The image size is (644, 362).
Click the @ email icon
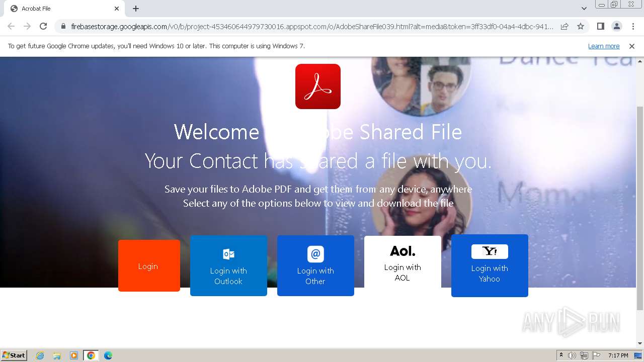[315, 254]
